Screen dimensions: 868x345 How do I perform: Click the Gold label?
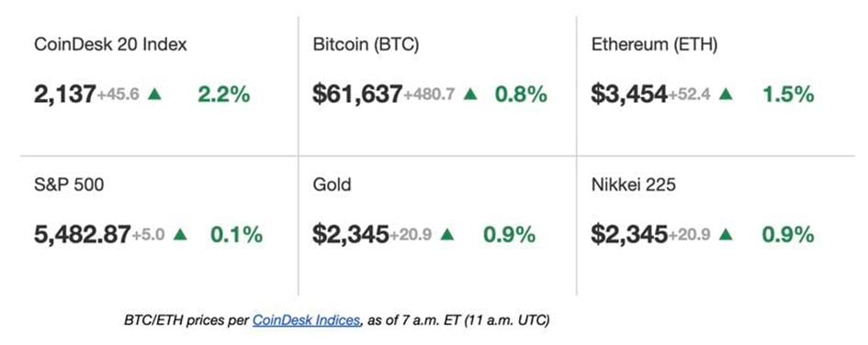pos(332,184)
